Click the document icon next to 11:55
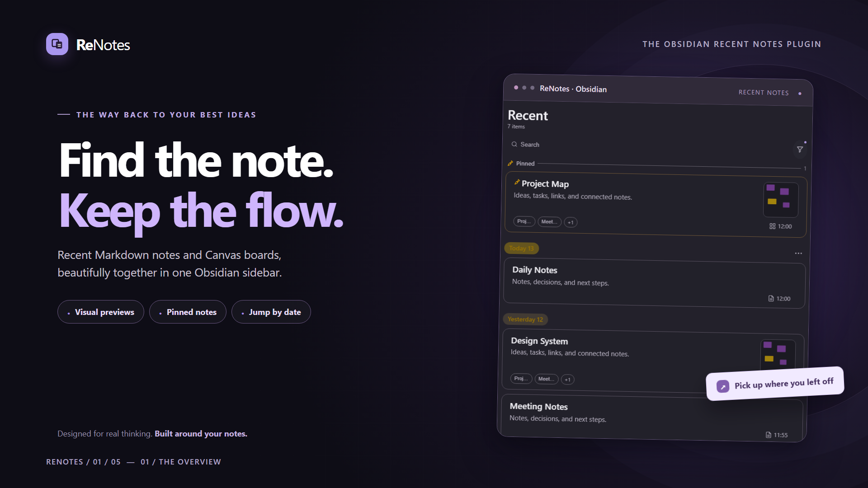 click(x=769, y=435)
